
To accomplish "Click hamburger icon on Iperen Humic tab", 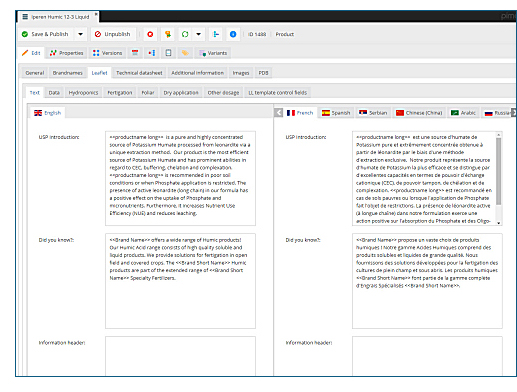I will (x=25, y=17).
